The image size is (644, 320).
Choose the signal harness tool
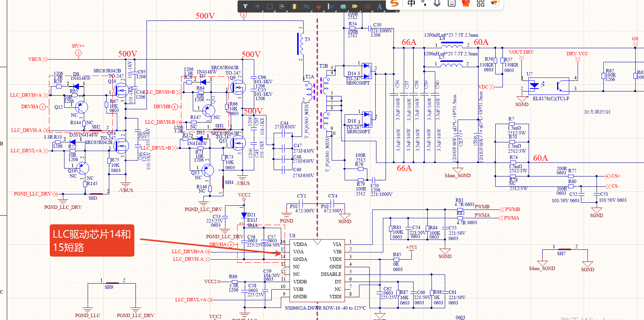331,6
